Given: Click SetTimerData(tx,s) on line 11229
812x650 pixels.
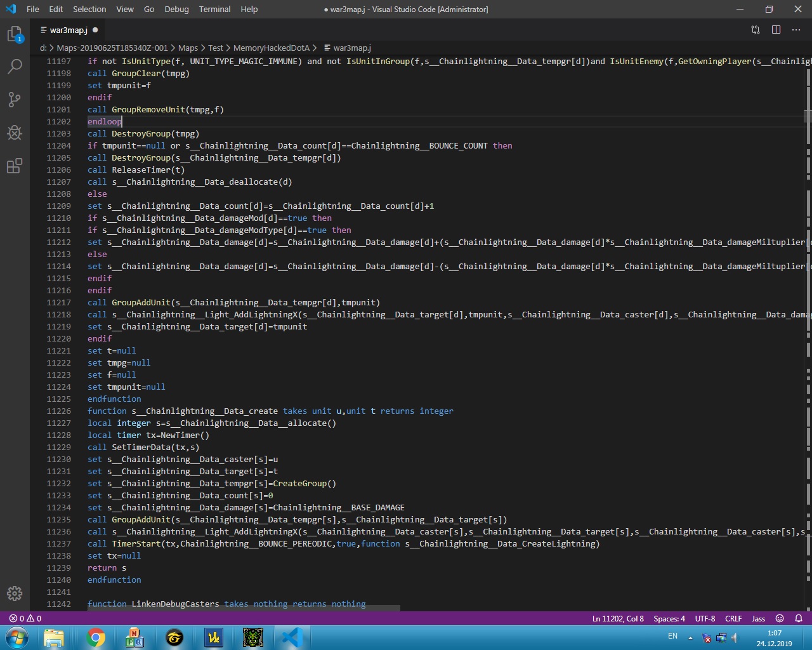Looking at the screenshot, I should [x=155, y=447].
